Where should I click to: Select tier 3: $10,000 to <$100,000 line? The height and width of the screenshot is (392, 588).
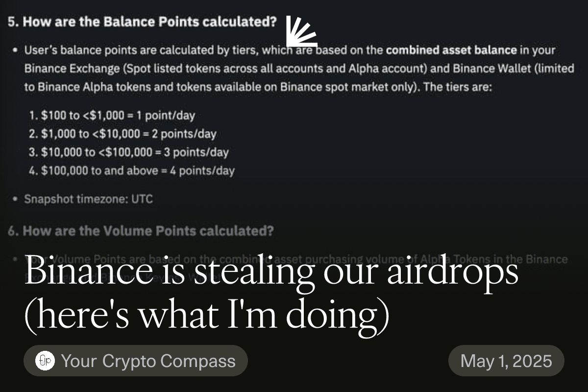pos(128,152)
